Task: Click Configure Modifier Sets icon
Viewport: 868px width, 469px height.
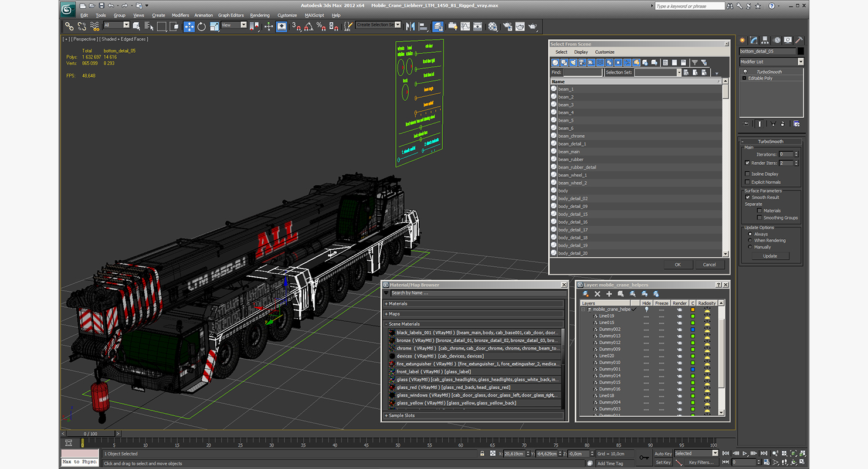Action: pos(796,124)
